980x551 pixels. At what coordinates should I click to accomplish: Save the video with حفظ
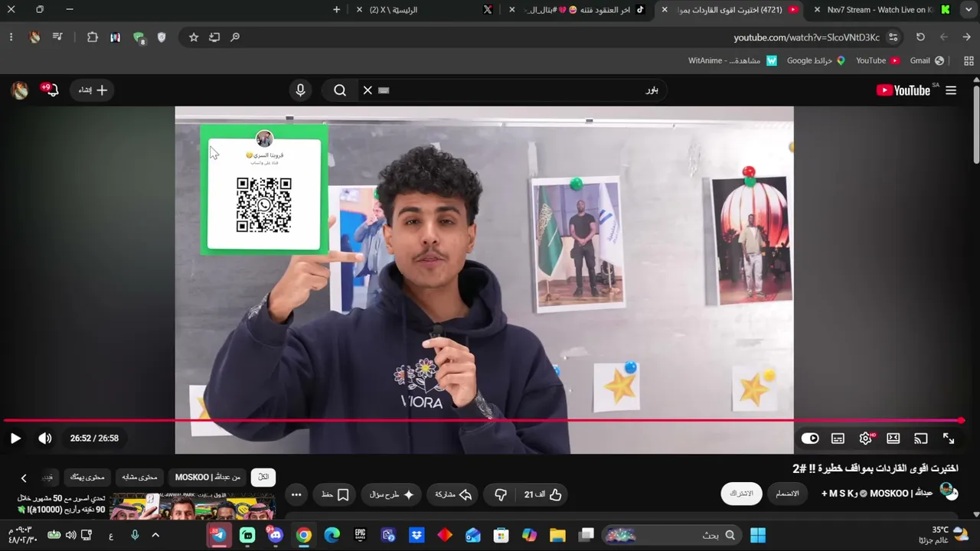coord(335,495)
